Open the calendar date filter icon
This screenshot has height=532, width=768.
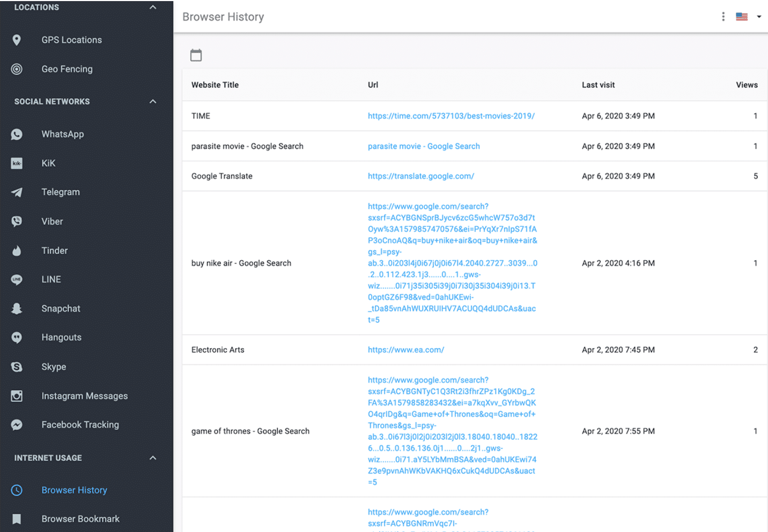click(x=196, y=55)
